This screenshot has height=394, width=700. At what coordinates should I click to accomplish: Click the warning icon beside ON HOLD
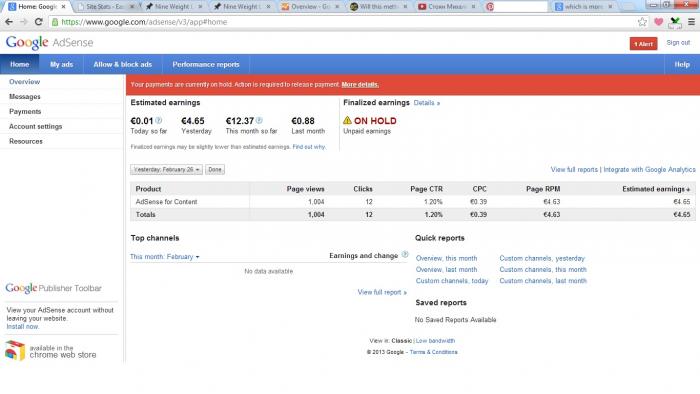pos(347,120)
